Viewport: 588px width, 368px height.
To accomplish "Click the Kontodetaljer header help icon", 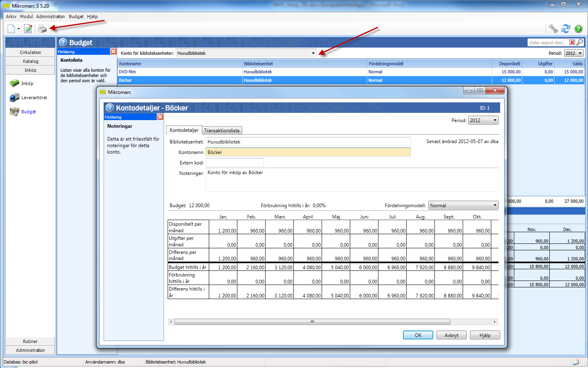I will (x=110, y=108).
